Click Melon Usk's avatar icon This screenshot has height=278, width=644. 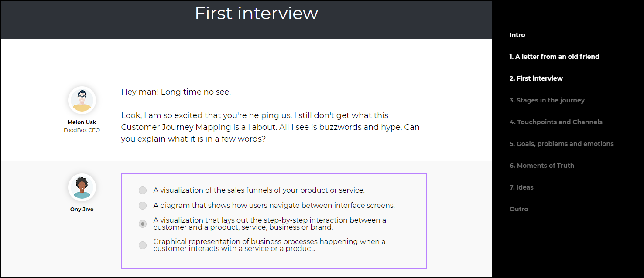[82, 100]
